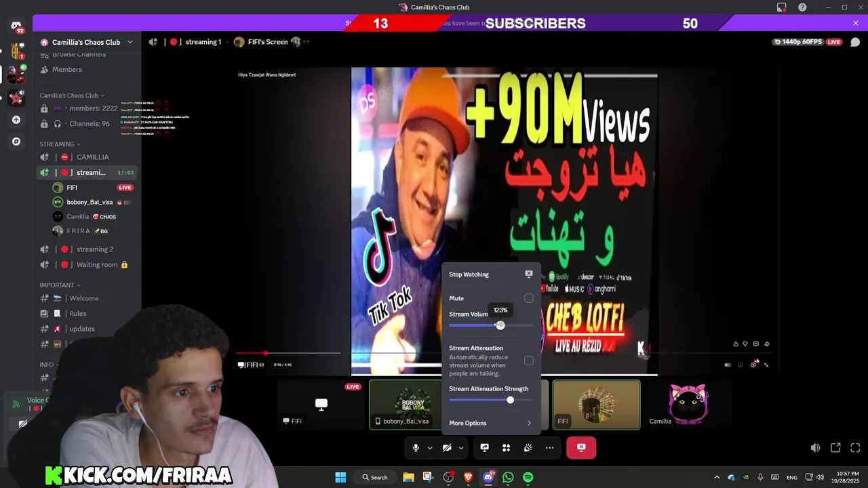Select FIFI's live stream thumbnail tile
Viewport: 868px width, 488px height.
coord(321,405)
